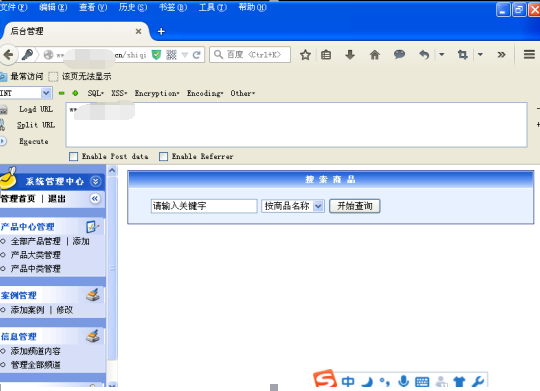Click the 产品中心管理 edit icon
The width and height of the screenshot is (540, 391).
(x=92, y=227)
